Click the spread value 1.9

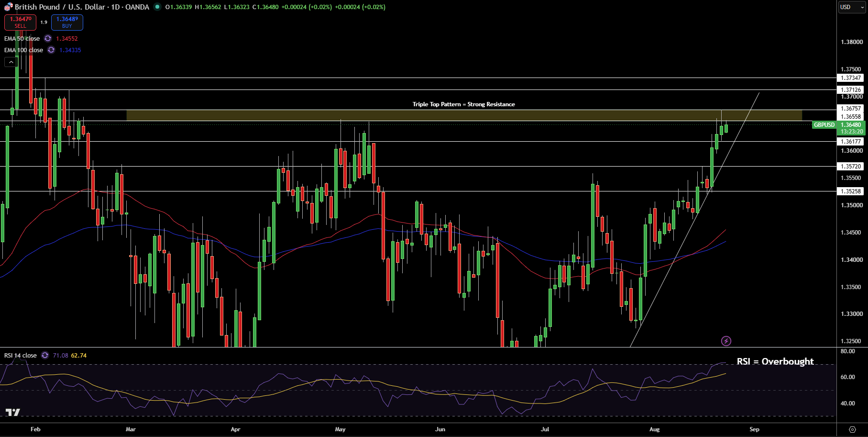44,22
